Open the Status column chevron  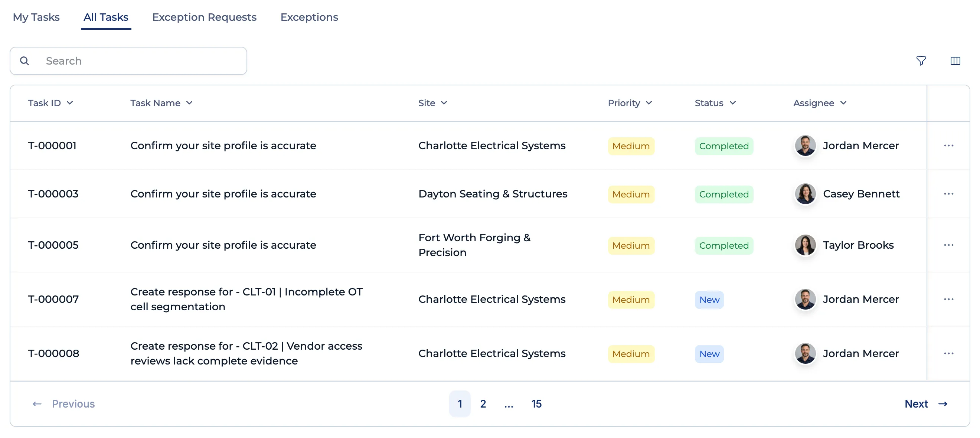732,103
